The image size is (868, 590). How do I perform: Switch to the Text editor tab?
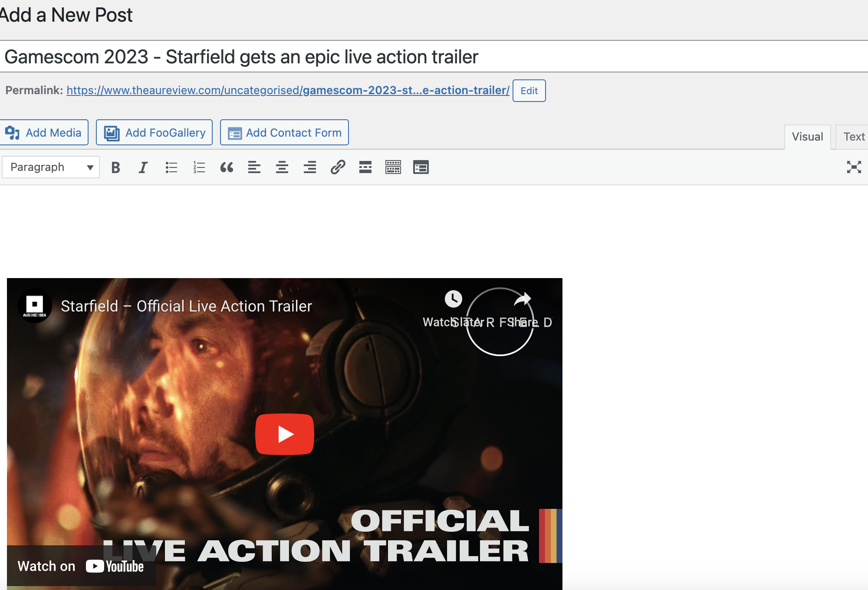tap(853, 137)
